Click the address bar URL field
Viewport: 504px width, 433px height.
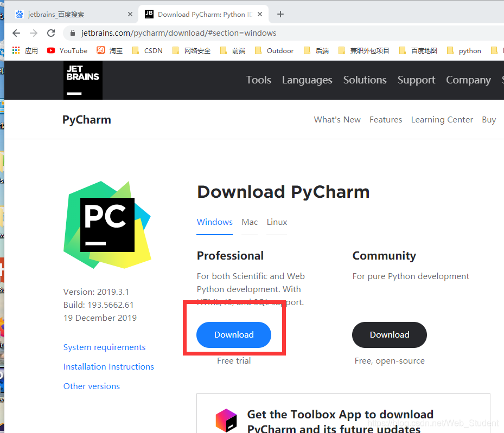click(x=283, y=33)
